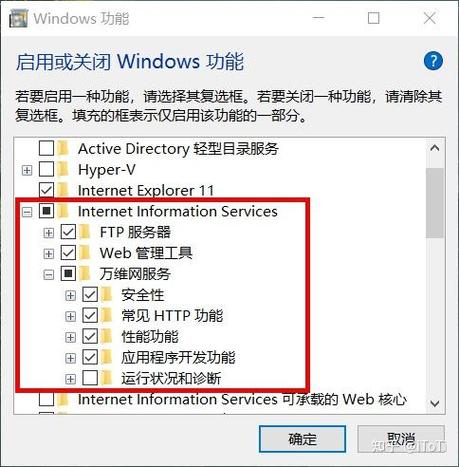The width and height of the screenshot is (459, 467).
Task: Expand the FTP 服务器 node
Action: point(49,233)
